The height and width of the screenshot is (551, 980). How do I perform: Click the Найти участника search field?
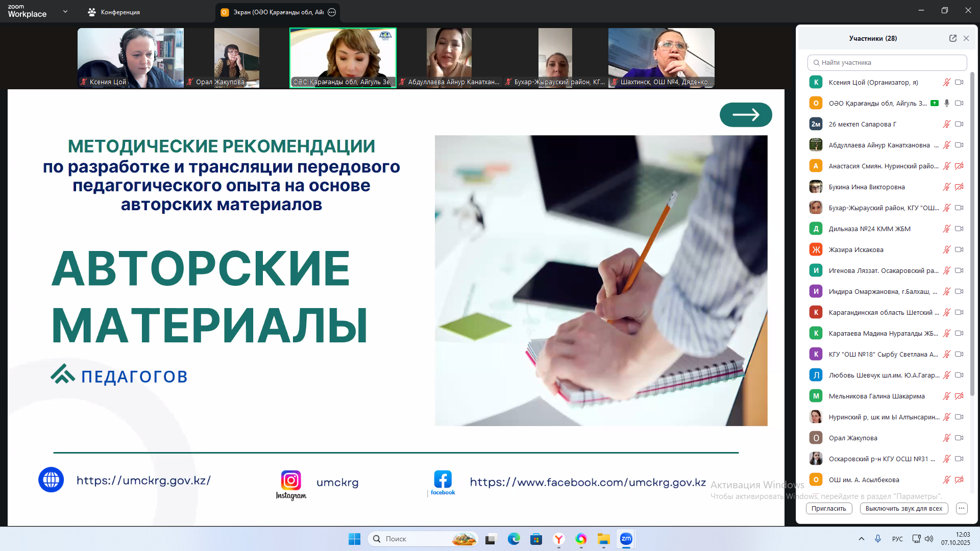click(888, 62)
